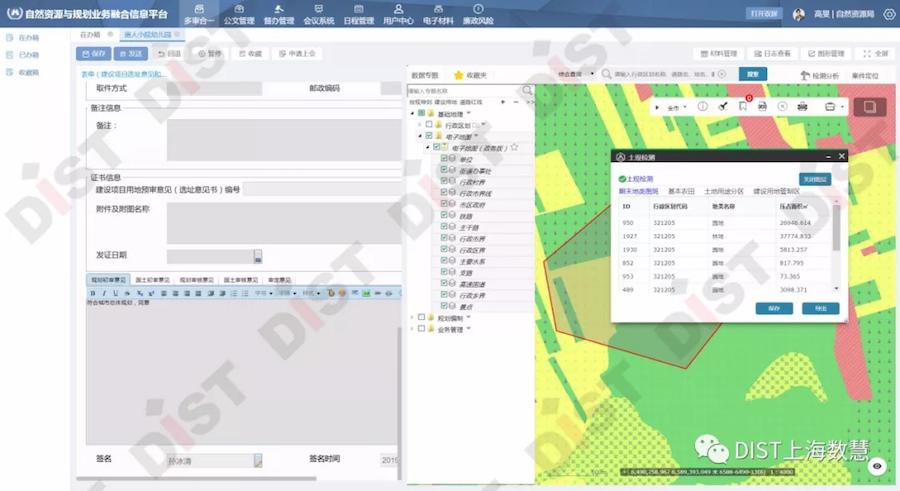The height and width of the screenshot is (491, 900).
Task: Uncheck the 单位 layer checkbox
Action: 444,158
